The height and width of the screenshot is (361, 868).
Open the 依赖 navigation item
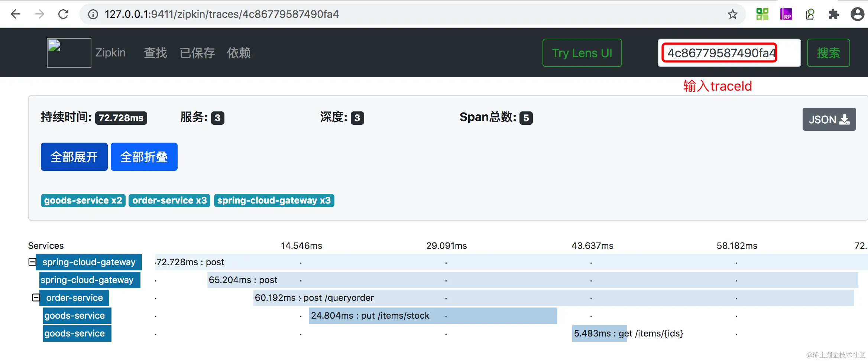[x=239, y=53]
